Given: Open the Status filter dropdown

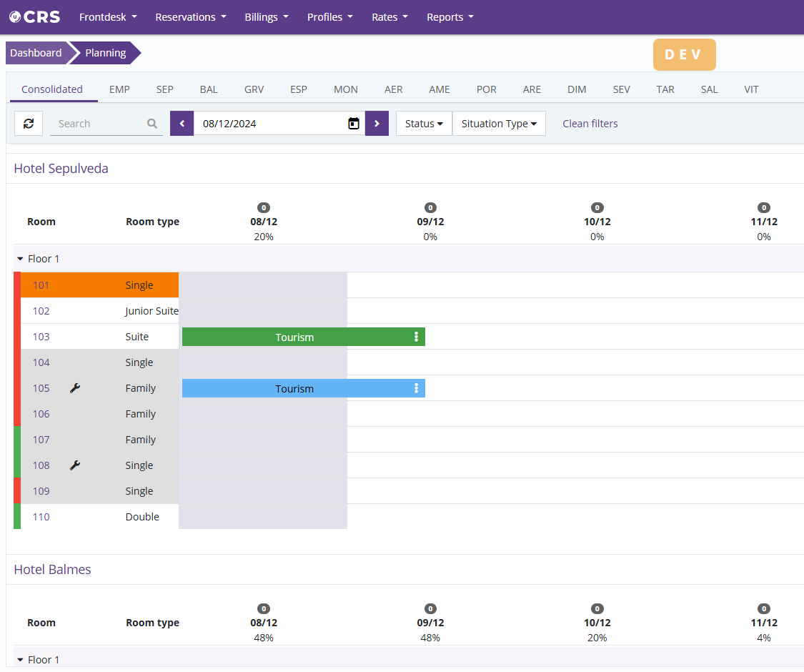Looking at the screenshot, I should pos(424,124).
